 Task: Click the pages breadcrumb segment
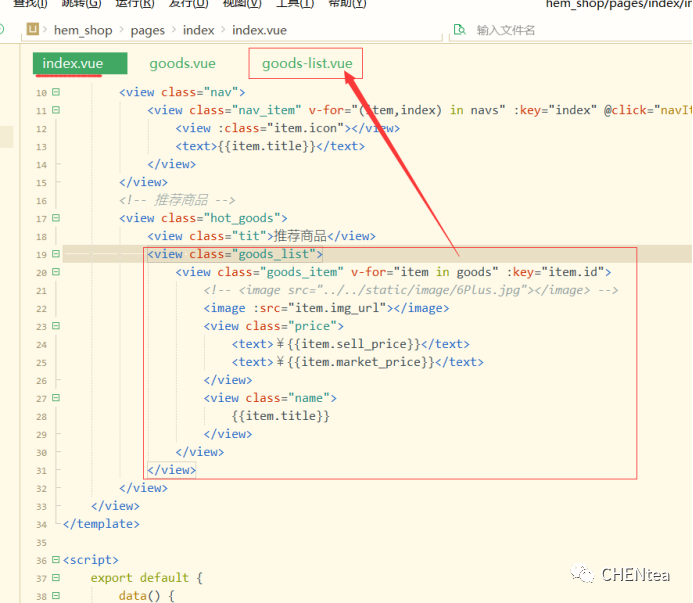[x=147, y=30]
